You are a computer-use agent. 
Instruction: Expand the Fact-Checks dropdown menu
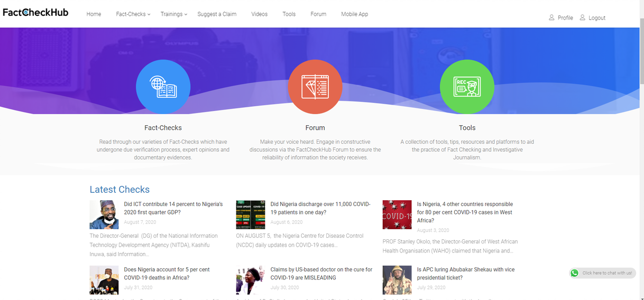(x=133, y=14)
